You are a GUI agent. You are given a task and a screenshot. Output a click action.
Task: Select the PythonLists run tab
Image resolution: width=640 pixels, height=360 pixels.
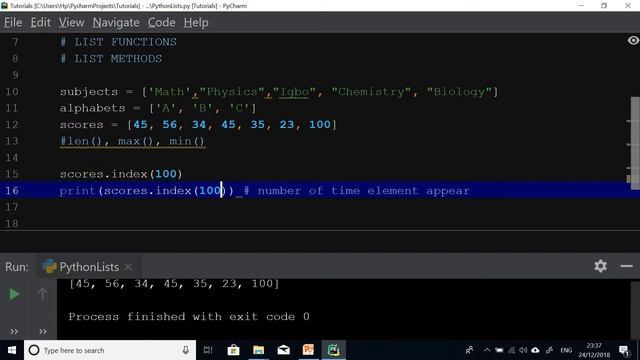point(81,267)
